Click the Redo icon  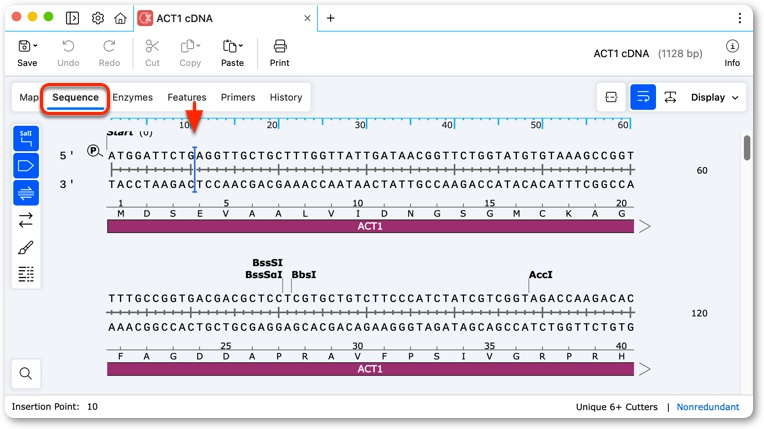(x=109, y=46)
